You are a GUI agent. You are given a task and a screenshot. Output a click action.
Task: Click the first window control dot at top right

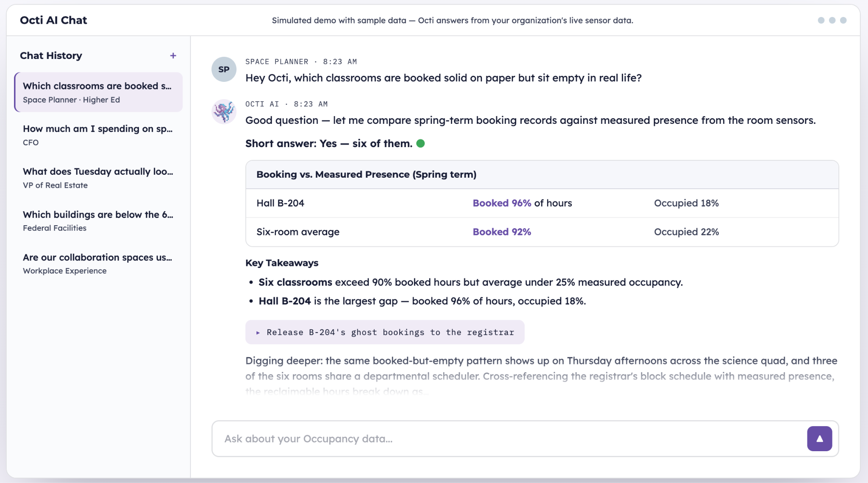[821, 20]
